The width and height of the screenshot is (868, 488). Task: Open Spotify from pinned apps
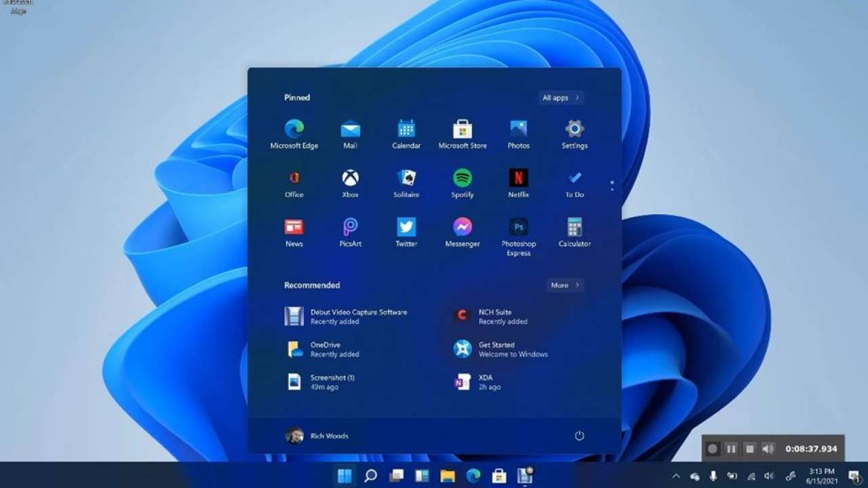(462, 184)
